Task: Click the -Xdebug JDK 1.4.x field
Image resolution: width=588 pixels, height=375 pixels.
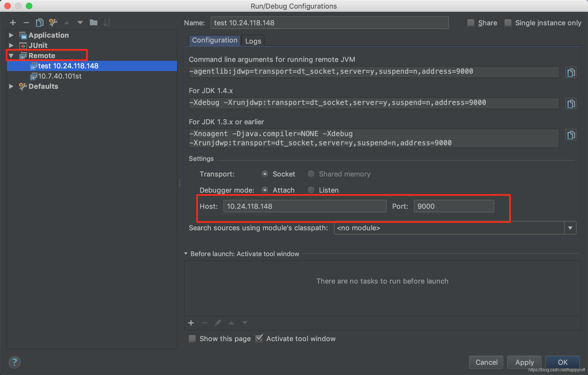Action: click(x=374, y=103)
